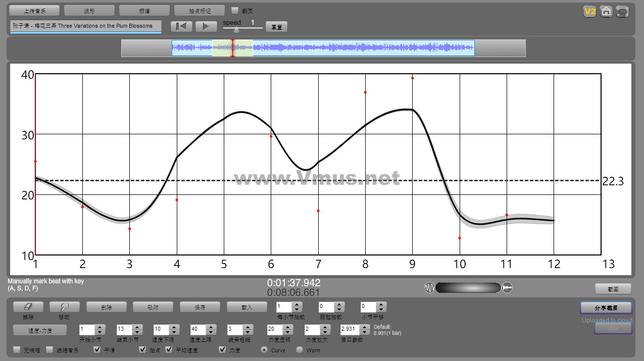Enable the 翻页 page-turn checkbox

235,10
